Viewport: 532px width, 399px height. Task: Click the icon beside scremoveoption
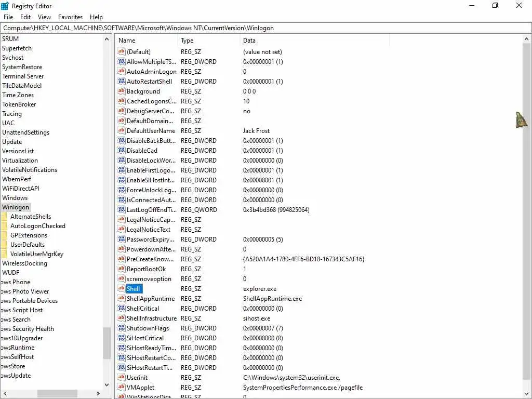pos(121,278)
